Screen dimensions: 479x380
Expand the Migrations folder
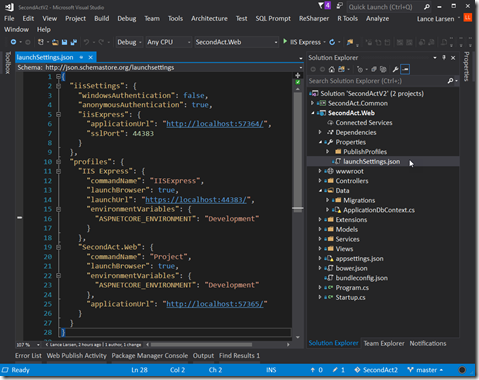[x=328, y=200]
